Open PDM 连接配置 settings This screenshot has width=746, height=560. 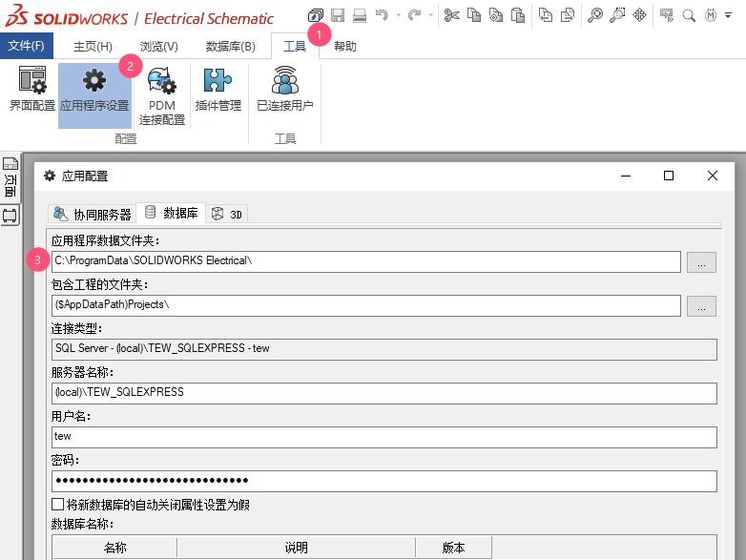point(162,95)
